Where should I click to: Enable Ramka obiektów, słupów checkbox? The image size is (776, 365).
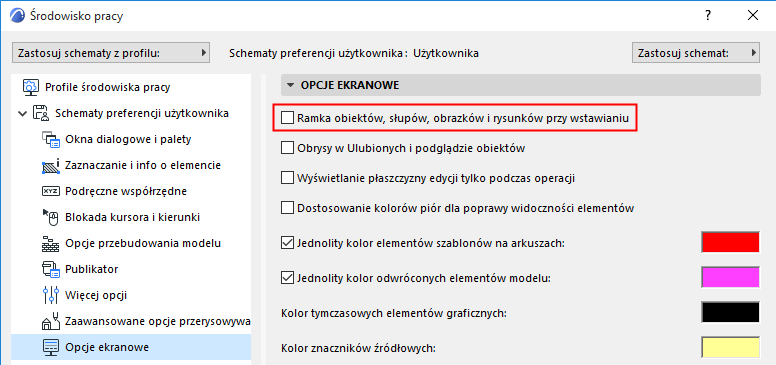click(x=287, y=118)
